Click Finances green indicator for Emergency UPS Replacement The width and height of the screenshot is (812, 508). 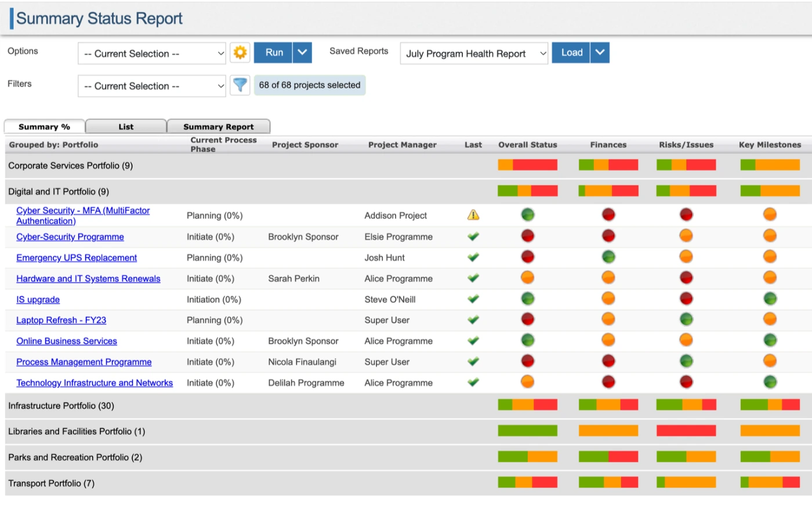(x=608, y=257)
